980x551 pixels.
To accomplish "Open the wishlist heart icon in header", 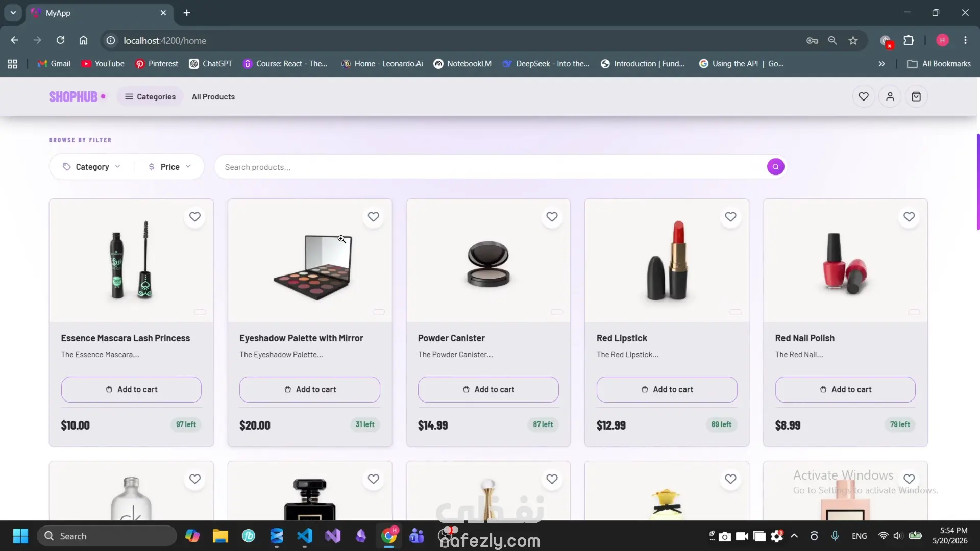I will [x=864, y=96].
